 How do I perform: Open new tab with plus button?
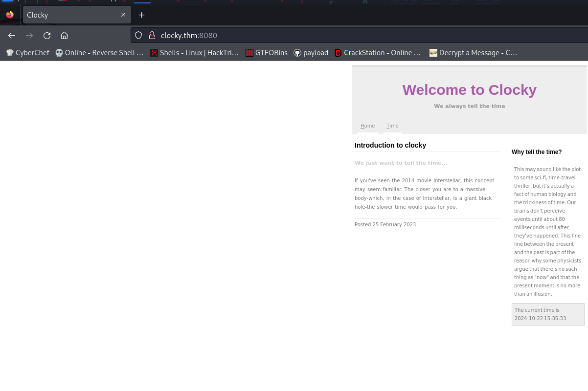[x=141, y=15]
